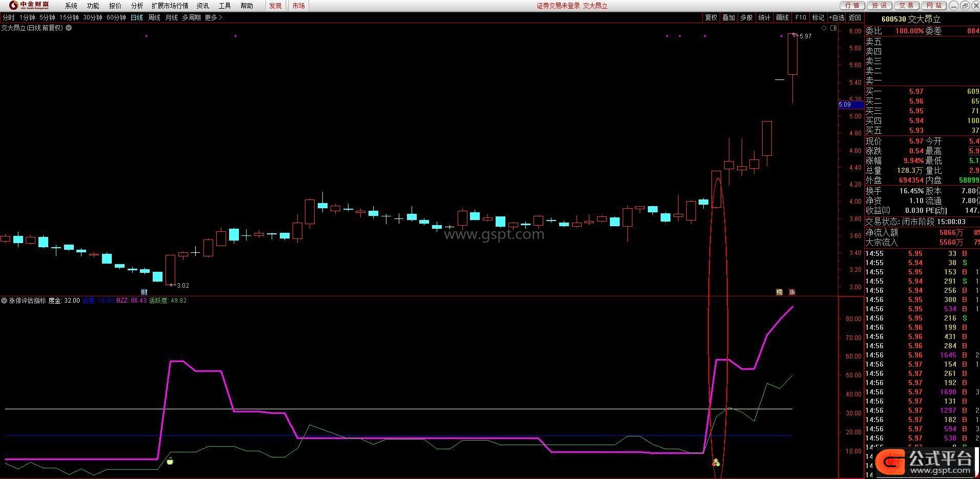Click the 5.97 high price label
This screenshot has width=980, height=479.
pyautogui.click(x=805, y=36)
